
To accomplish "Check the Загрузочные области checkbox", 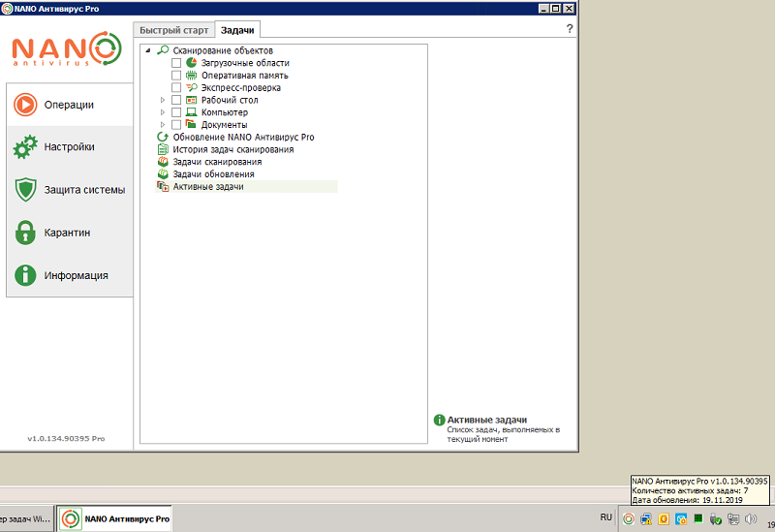I will click(176, 63).
